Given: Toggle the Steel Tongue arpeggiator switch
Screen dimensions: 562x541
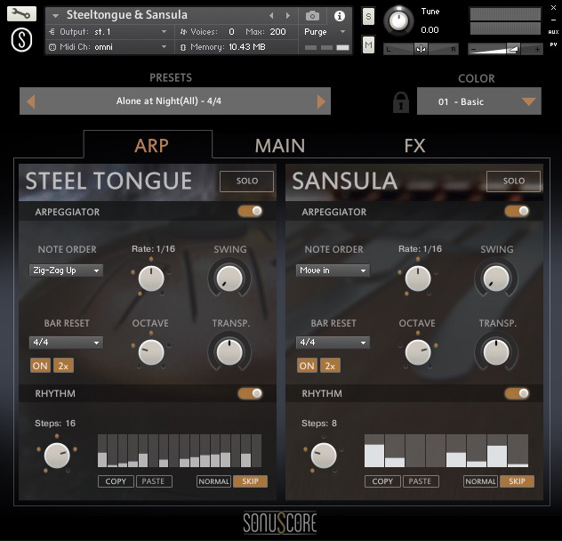Looking at the screenshot, I should (250, 211).
